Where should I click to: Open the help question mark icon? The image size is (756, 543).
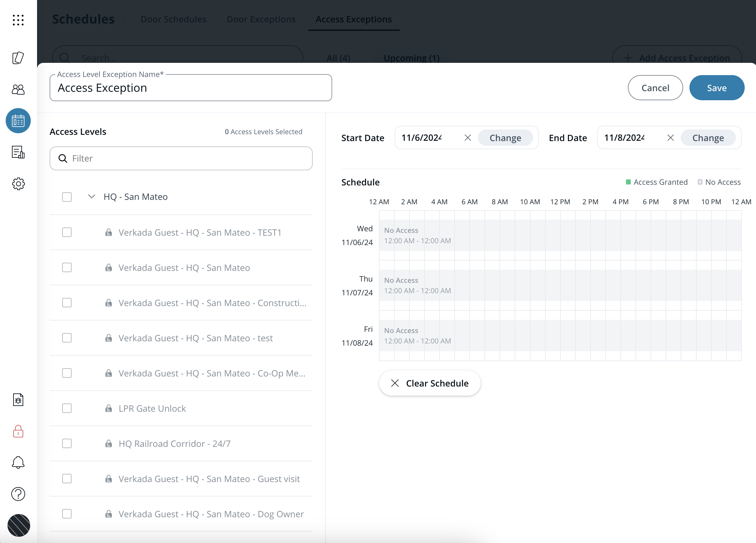(18, 494)
